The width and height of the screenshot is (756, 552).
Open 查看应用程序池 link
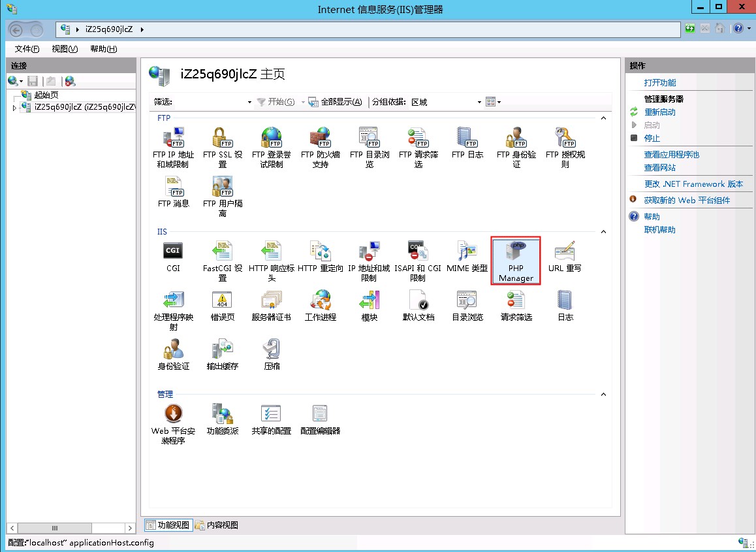672,154
